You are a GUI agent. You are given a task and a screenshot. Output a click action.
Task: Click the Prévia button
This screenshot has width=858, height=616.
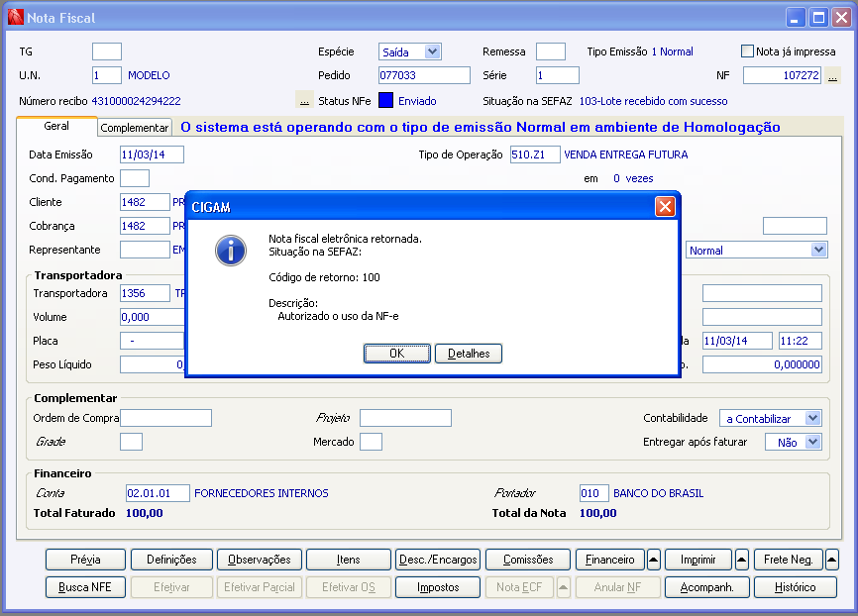coord(85,560)
